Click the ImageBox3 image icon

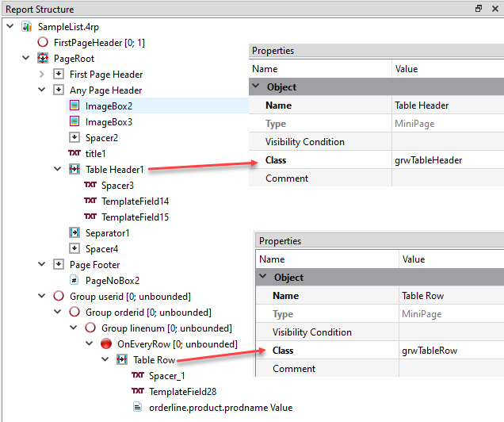pos(74,121)
